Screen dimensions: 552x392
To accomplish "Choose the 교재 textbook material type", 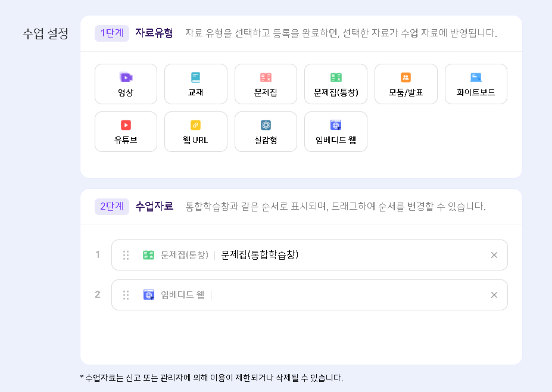I will (x=195, y=84).
